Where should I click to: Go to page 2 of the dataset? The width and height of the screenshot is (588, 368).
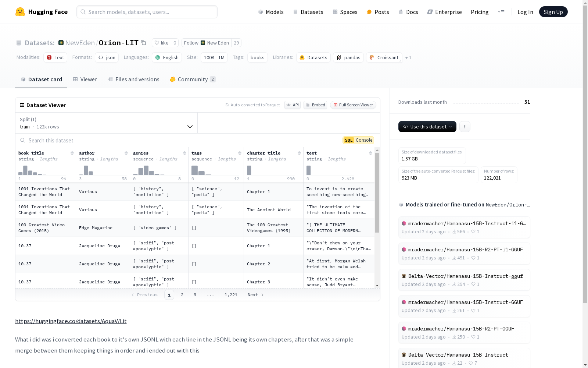coord(182,295)
